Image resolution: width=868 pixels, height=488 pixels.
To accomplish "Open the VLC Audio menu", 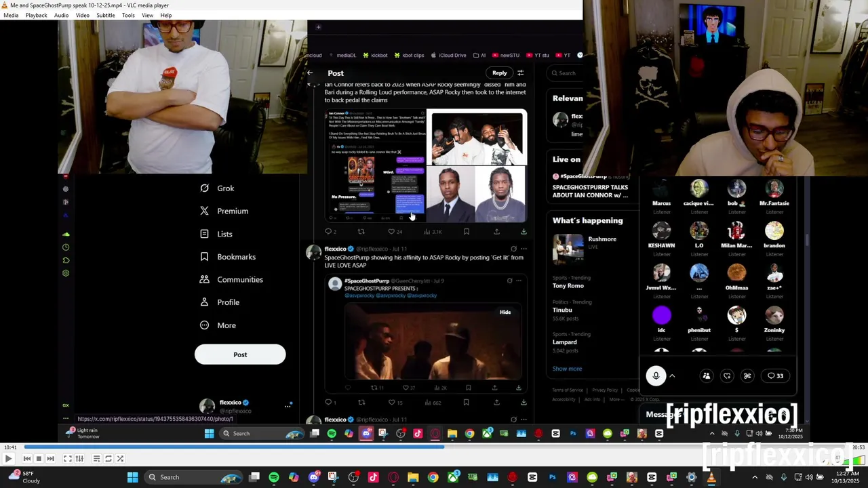I will (61, 15).
